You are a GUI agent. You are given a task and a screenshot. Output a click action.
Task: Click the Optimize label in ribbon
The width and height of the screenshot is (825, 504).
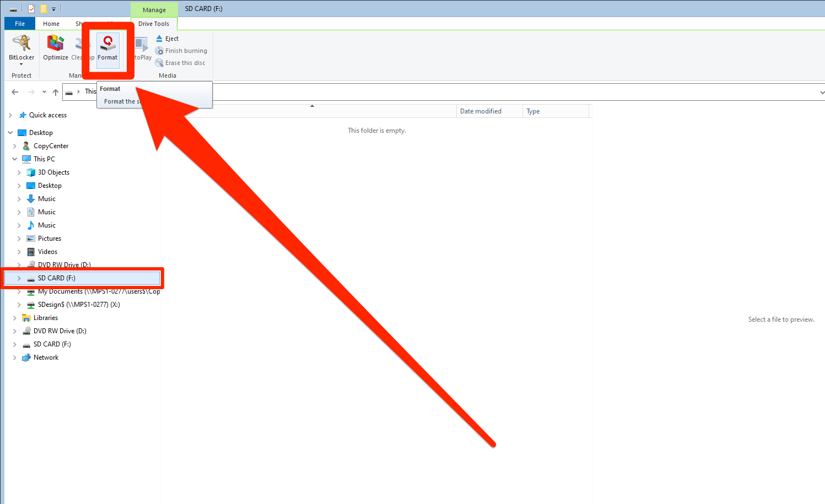[x=56, y=57]
